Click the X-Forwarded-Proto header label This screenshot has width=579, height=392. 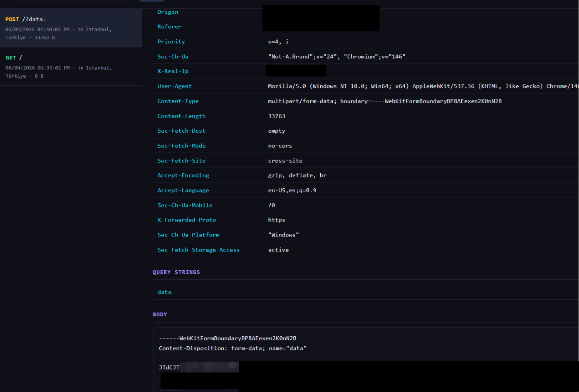point(187,220)
